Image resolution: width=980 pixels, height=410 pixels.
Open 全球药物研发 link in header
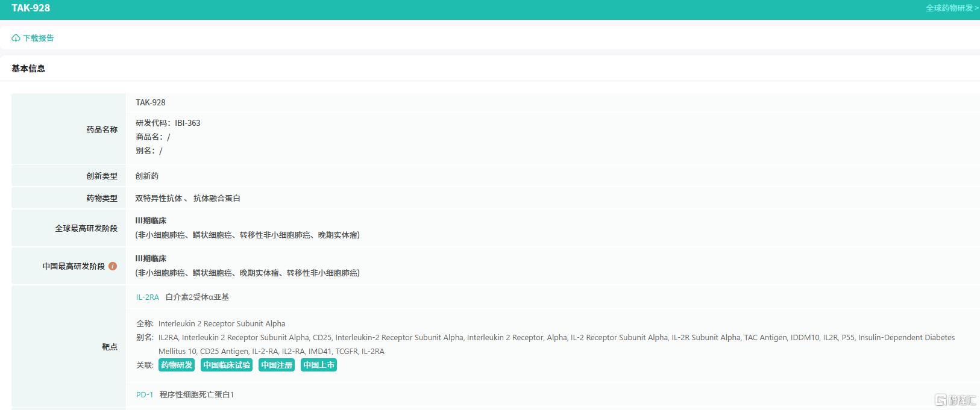952,8
